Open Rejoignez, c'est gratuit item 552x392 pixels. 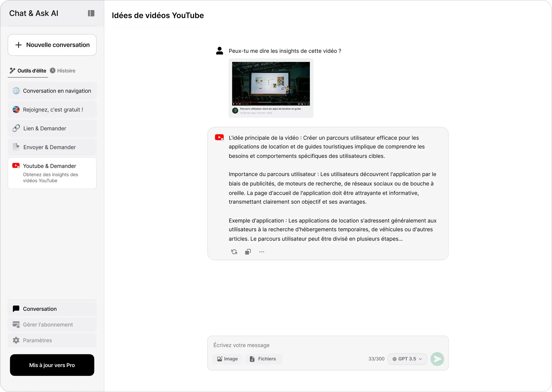pyautogui.click(x=52, y=109)
